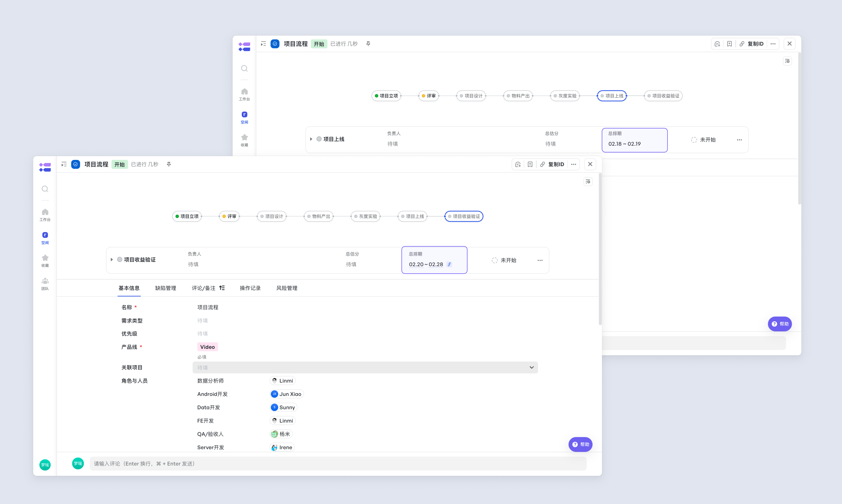Screen dimensions: 842x504
Task: Click the bookmark icon in the back window toolbar
Action: (730, 44)
